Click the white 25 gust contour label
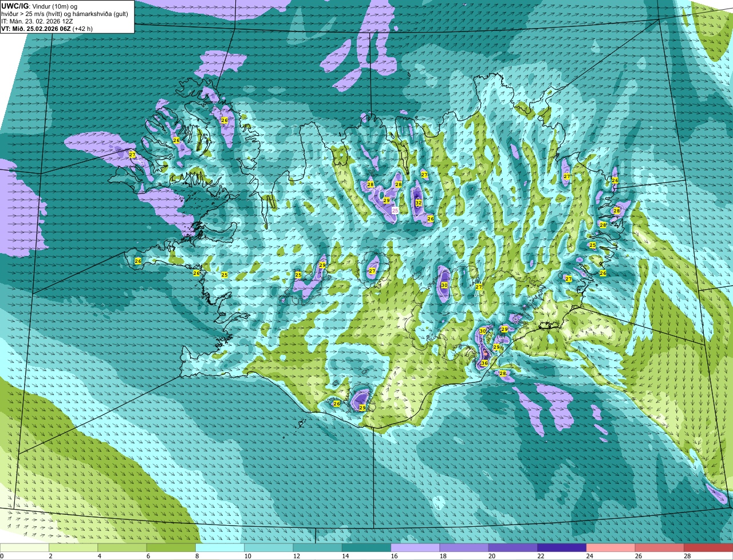This screenshot has width=733, height=560. tap(395, 211)
